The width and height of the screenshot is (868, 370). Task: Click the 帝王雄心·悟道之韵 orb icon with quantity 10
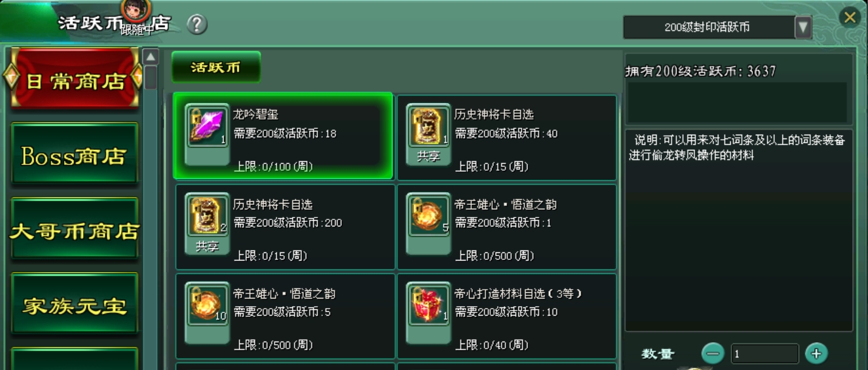pyautogui.click(x=208, y=304)
